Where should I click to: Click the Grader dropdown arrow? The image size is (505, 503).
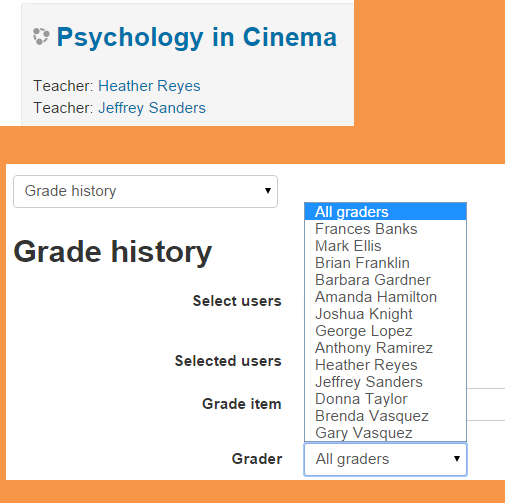tap(457, 459)
